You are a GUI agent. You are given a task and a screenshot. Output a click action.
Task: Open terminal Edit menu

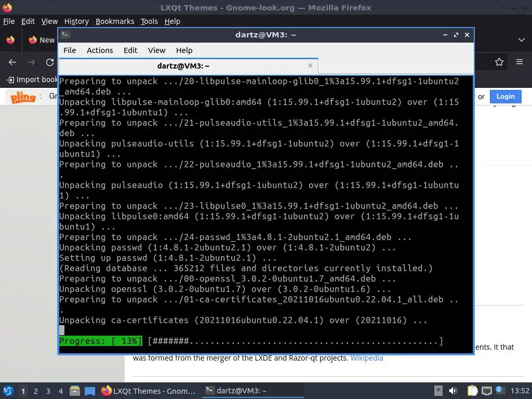pyautogui.click(x=130, y=50)
